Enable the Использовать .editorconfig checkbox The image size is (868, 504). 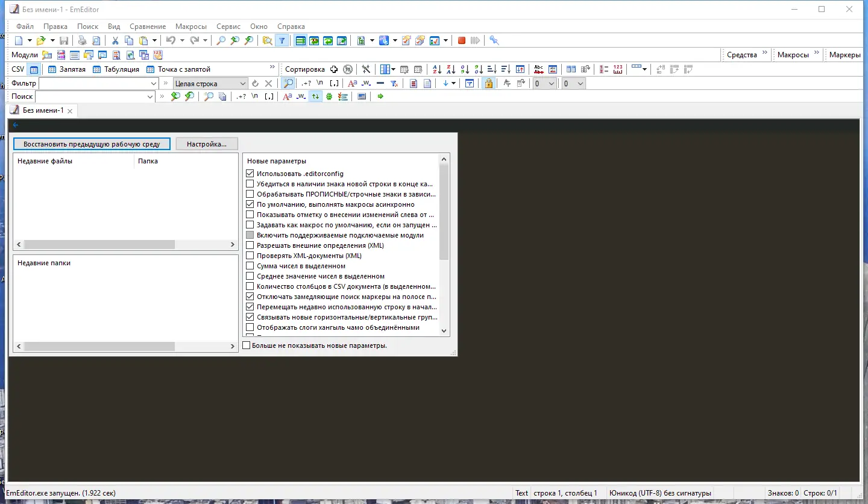[250, 173]
